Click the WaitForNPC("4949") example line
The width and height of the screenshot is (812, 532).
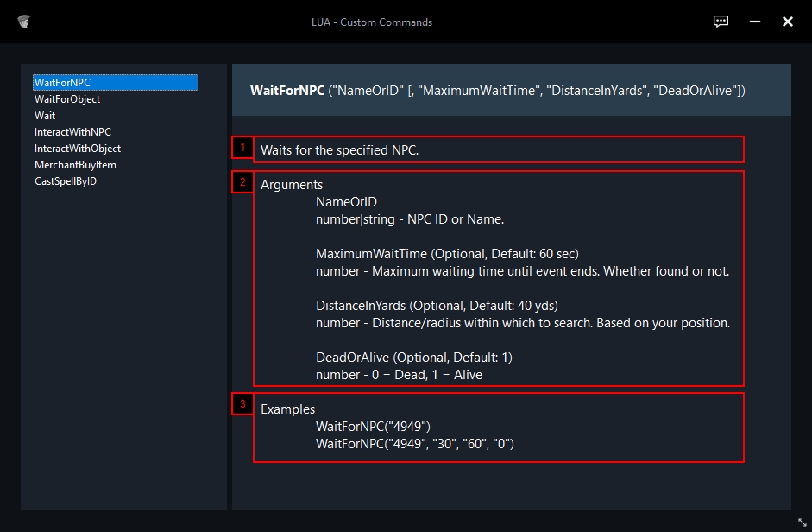point(373,427)
